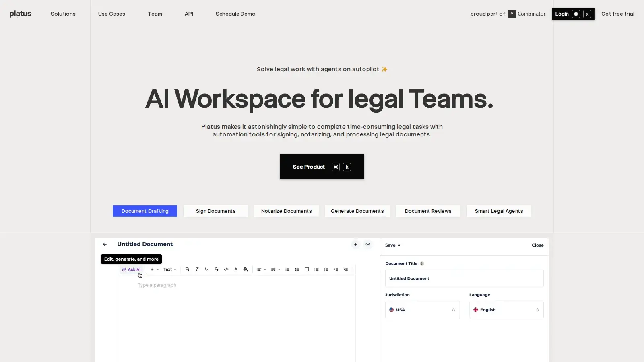Change the Jurisdiction from USA

422,310
